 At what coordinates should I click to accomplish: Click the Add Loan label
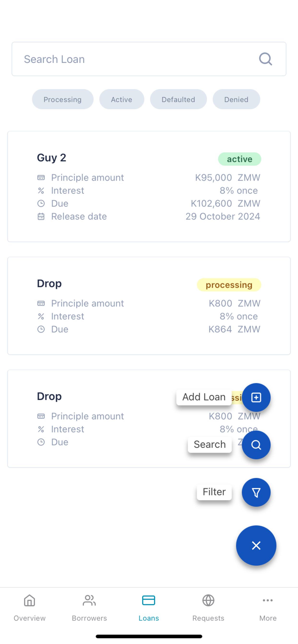[204, 397]
